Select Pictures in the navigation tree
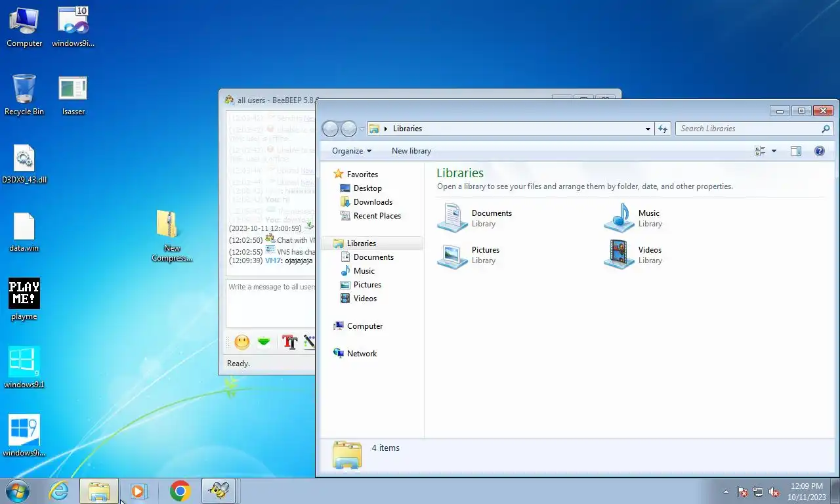Viewport: 840px width, 504px height. coord(360,284)
